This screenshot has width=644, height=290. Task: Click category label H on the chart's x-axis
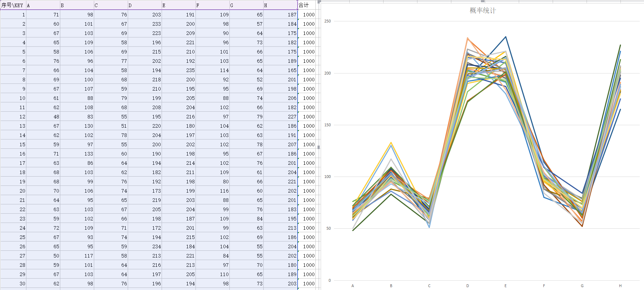click(620, 286)
